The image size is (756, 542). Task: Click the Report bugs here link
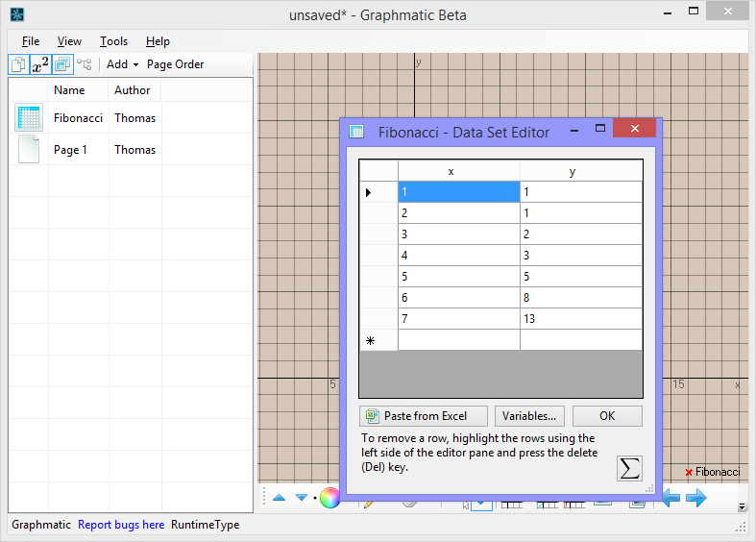coord(121,525)
